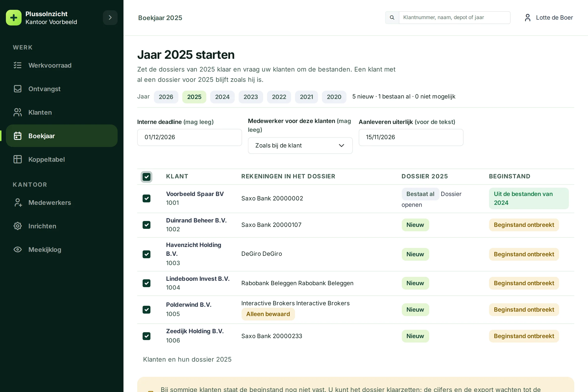Open Medewerkers sidebar item

point(61,203)
